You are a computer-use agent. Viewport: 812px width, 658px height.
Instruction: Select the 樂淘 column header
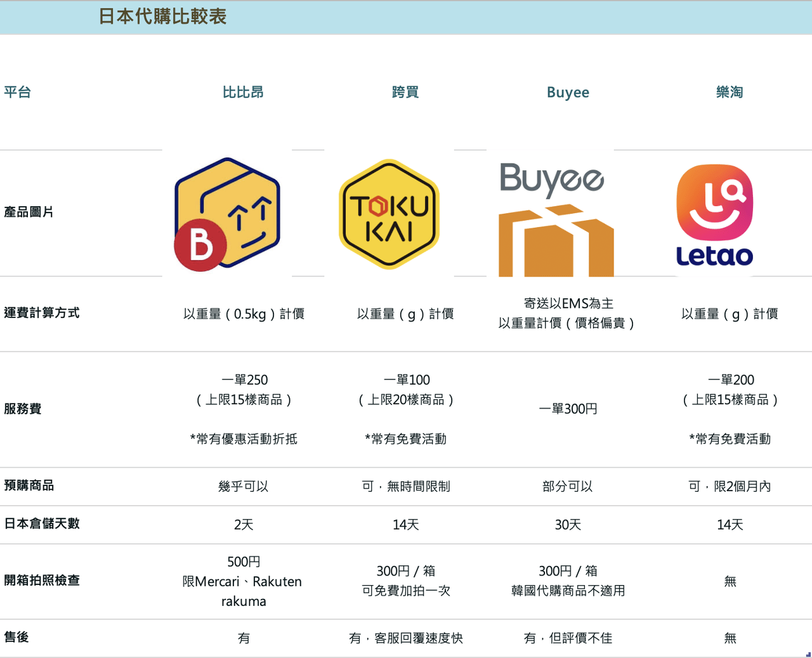pyautogui.click(x=730, y=93)
